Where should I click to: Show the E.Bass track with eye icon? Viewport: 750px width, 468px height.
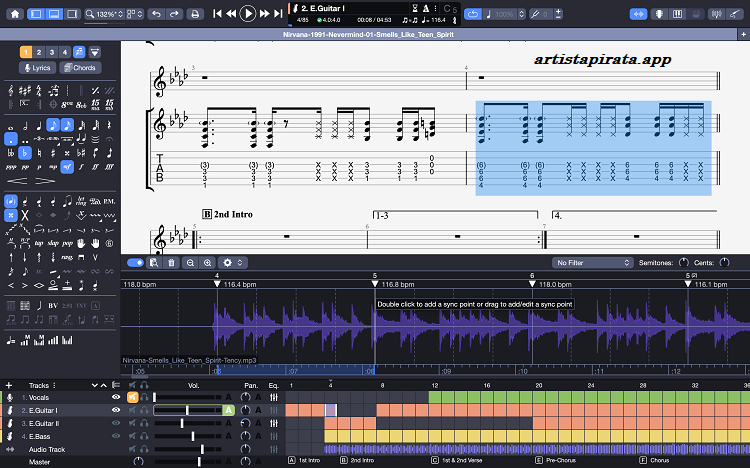click(x=116, y=436)
